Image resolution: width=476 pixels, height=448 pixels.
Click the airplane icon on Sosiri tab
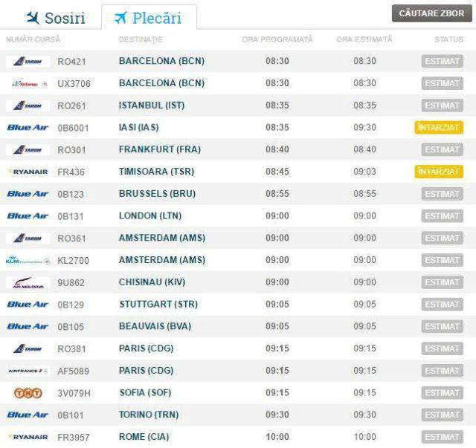point(32,18)
